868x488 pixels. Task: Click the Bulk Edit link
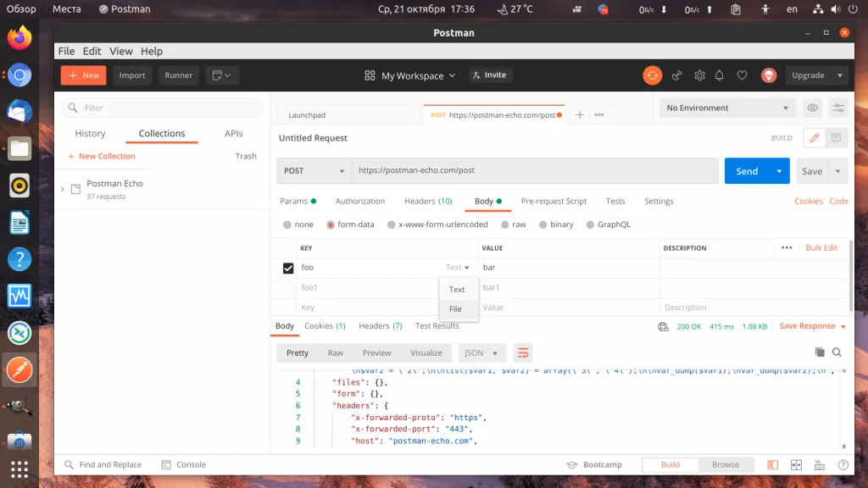coord(821,248)
